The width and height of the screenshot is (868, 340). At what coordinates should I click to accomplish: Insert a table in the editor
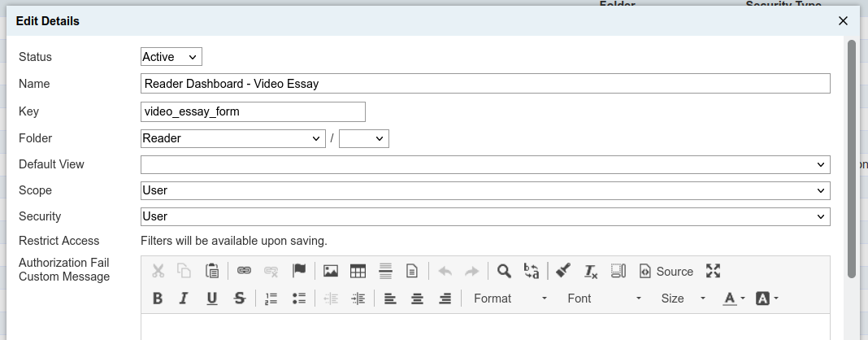click(358, 271)
